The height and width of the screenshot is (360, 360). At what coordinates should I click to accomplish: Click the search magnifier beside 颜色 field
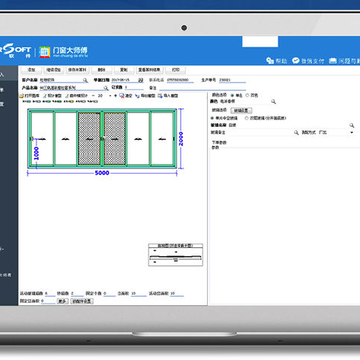[273, 101]
